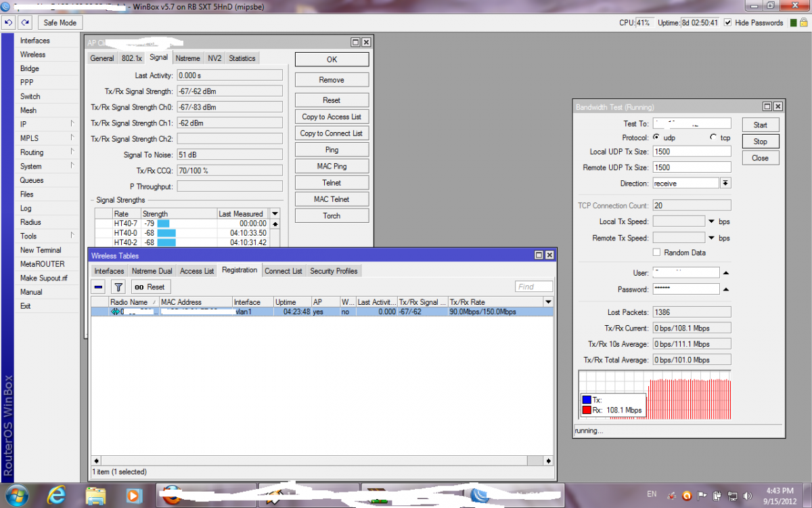
Task: Open Internet Explorer from the taskbar
Action: 57,494
